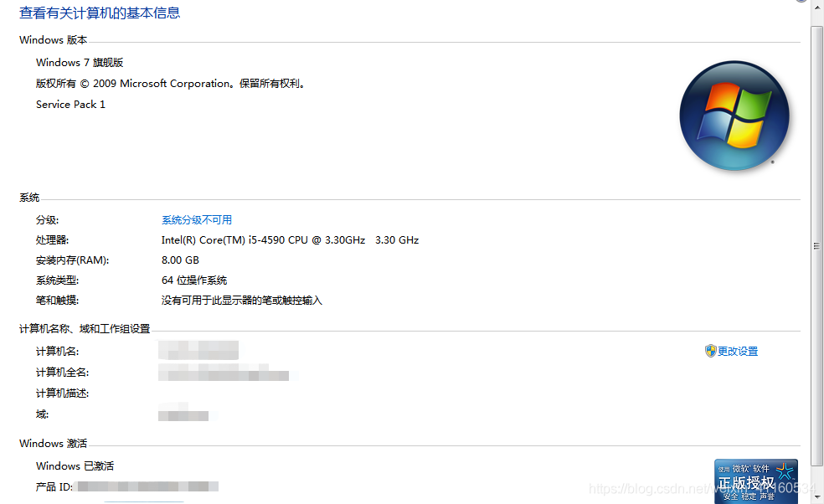Screen dimensions: 824x504
Task: Click the vertical scrollbar thumb grip
Action: click(816, 246)
